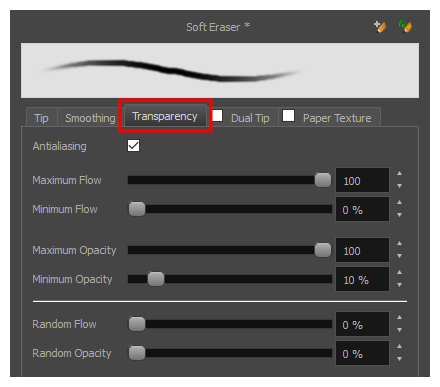Increase Random Flow with the up arrow
The image size is (440, 387).
click(399, 317)
